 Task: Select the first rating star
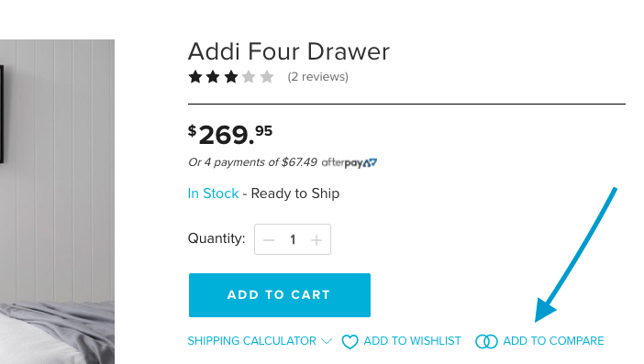pos(195,77)
